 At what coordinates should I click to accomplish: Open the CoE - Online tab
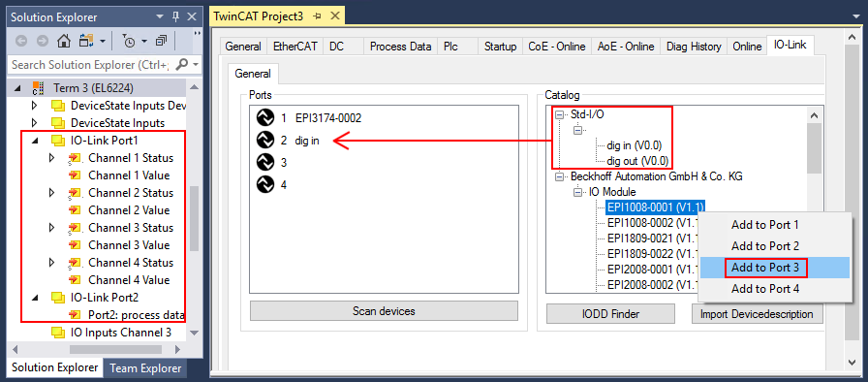pyautogui.click(x=556, y=47)
